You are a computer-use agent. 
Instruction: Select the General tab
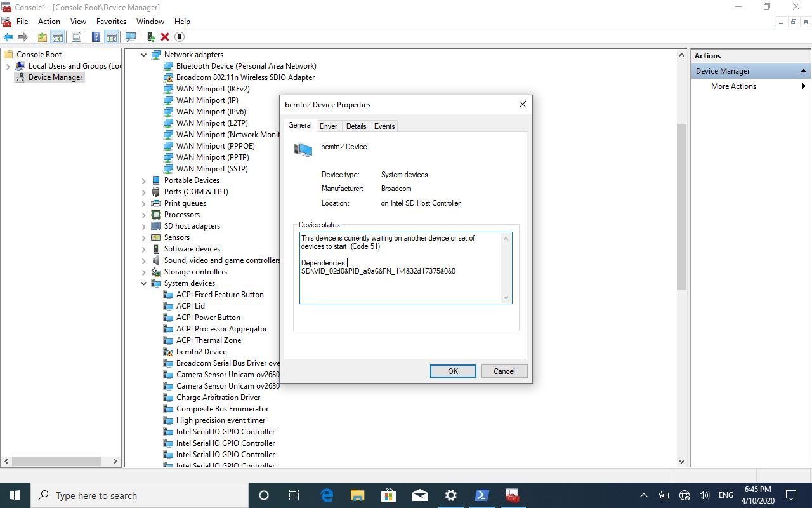300,125
